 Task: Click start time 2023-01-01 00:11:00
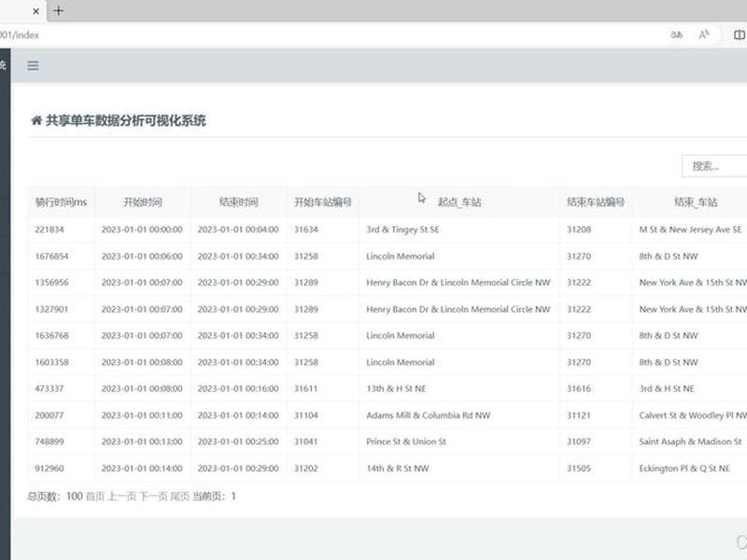pyautogui.click(x=142, y=415)
